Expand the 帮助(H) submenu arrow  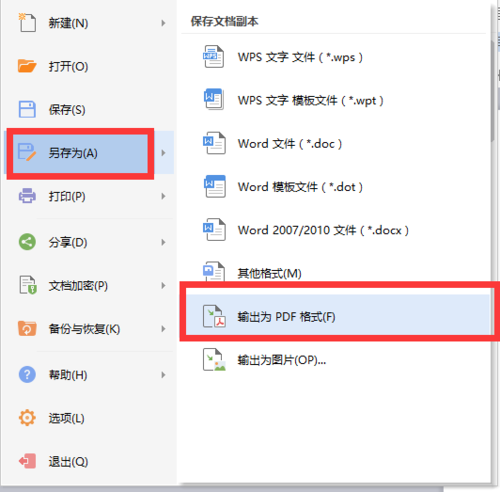163,375
